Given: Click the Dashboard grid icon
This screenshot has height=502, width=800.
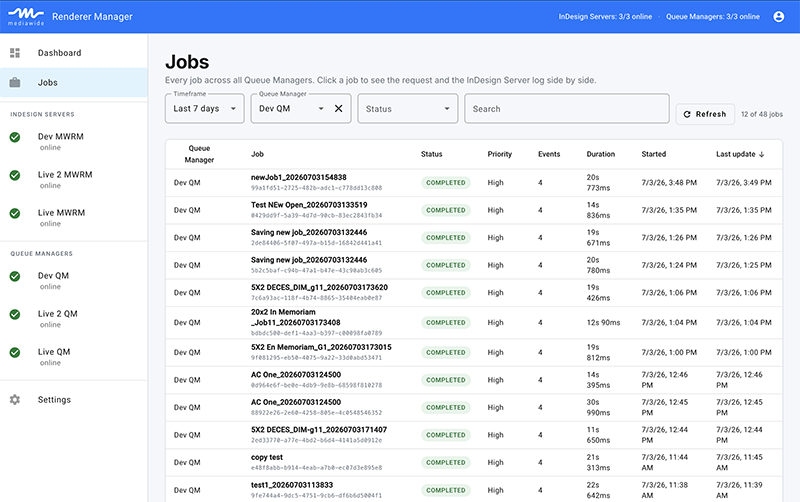Looking at the screenshot, I should 15,53.
